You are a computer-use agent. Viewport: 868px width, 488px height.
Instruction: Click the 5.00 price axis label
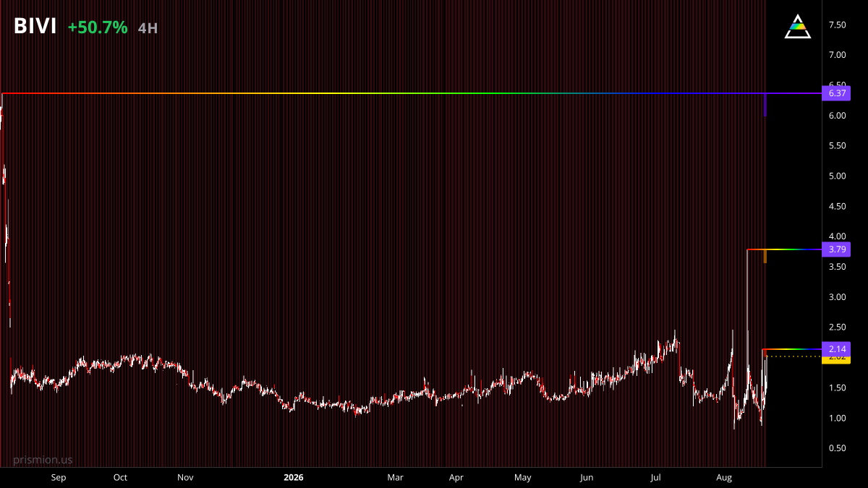837,176
